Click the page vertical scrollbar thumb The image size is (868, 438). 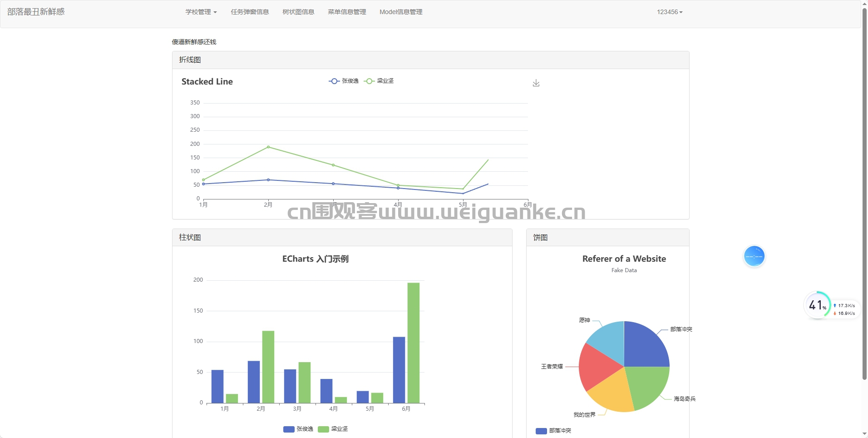[864, 194]
